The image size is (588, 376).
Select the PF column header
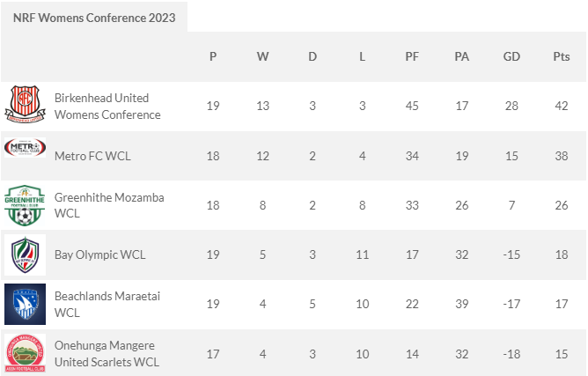tap(412, 56)
